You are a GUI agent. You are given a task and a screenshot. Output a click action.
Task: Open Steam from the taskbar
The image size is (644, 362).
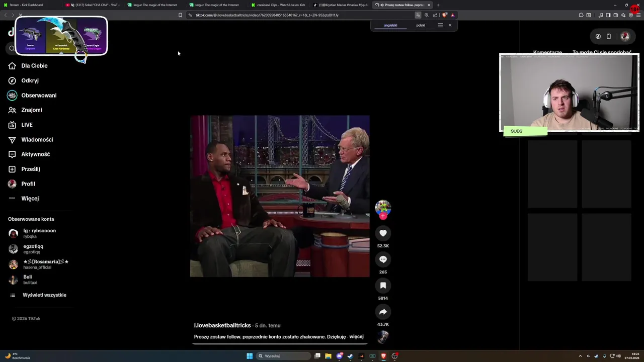(x=350, y=356)
